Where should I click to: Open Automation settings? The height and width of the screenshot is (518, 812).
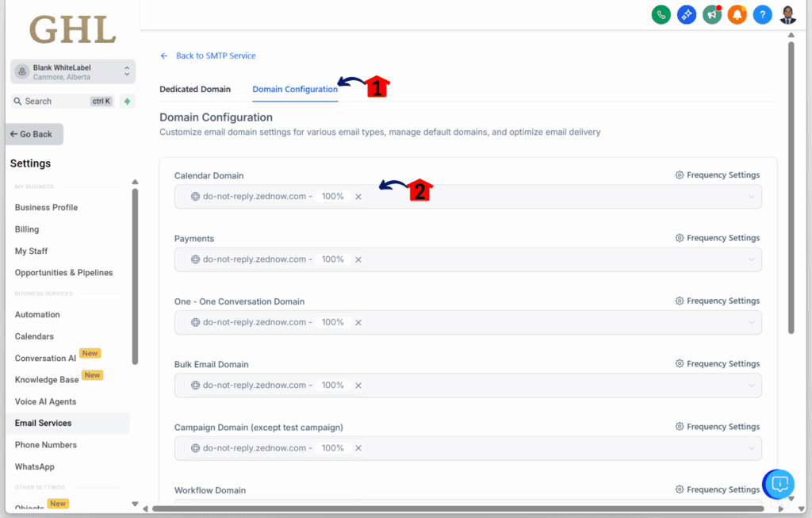coord(37,314)
